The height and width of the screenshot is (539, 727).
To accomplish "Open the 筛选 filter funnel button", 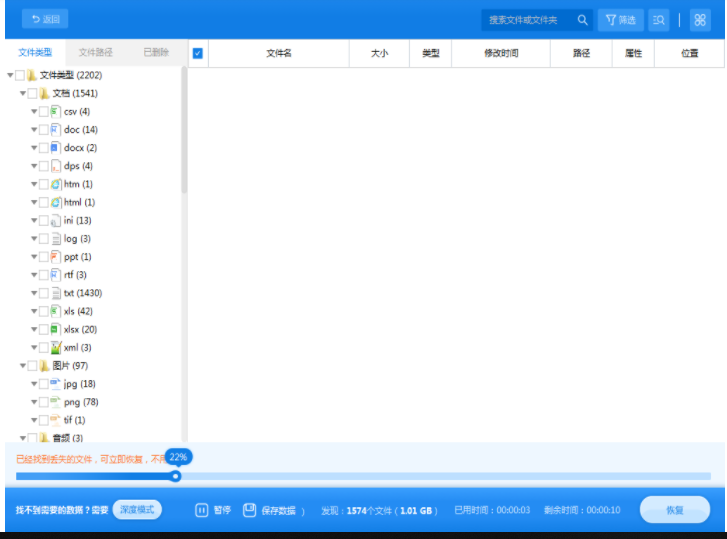I will 620,20.
